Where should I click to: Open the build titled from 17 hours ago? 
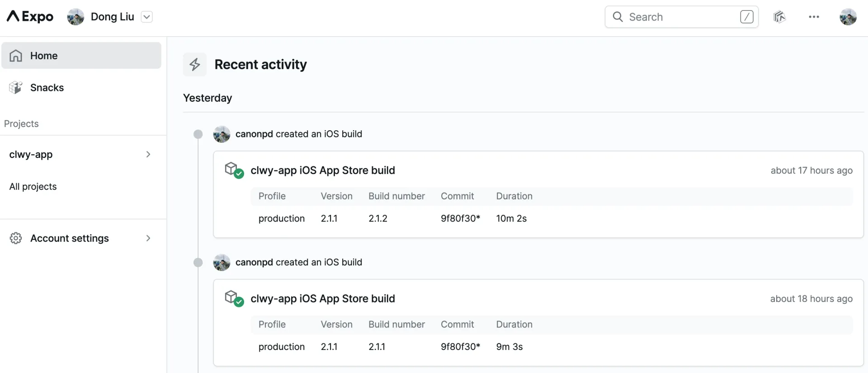tap(323, 170)
